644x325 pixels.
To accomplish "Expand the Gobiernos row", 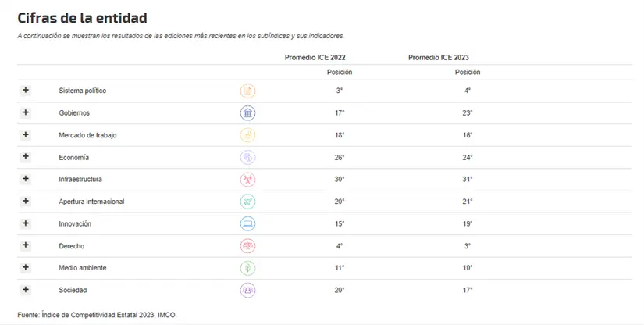I will (26, 112).
